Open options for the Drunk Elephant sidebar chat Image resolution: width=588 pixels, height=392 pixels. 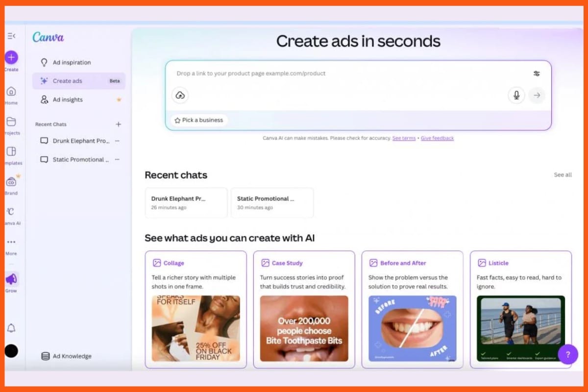(117, 141)
